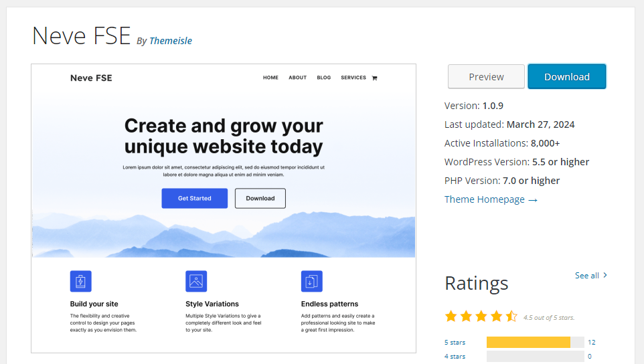Click the Endless patterns document icon
Image resolution: width=644 pixels, height=364 pixels.
tap(311, 281)
